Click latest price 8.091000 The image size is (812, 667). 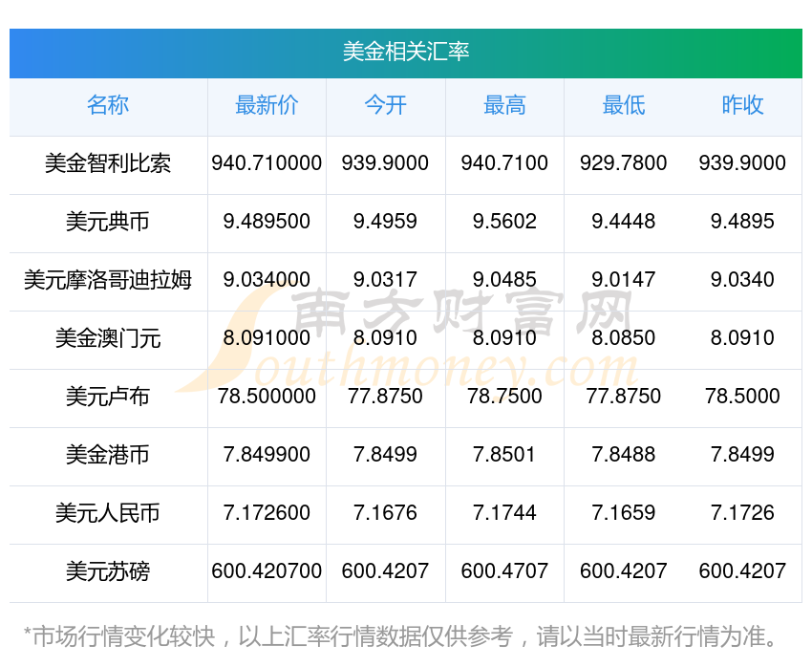click(x=267, y=338)
